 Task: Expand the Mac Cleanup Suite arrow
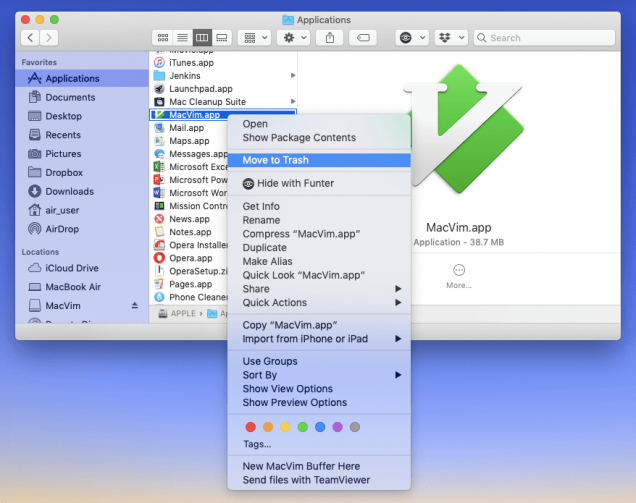point(293,101)
